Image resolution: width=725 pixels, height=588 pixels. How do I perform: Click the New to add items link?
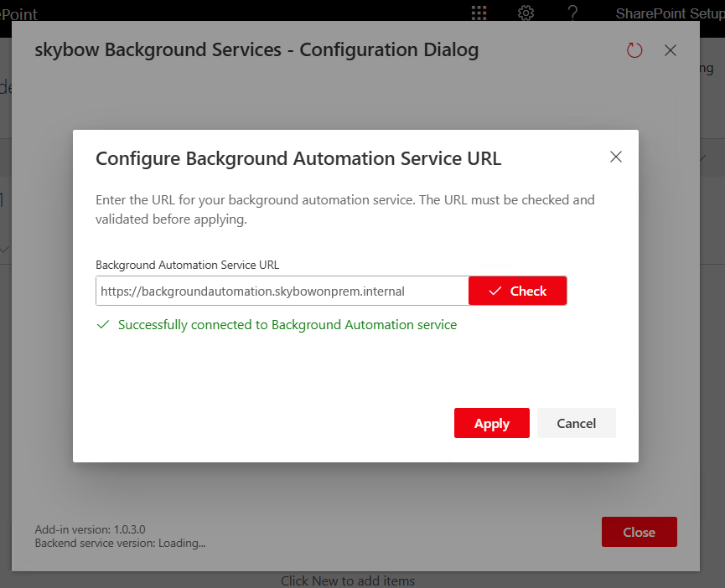[348, 580]
